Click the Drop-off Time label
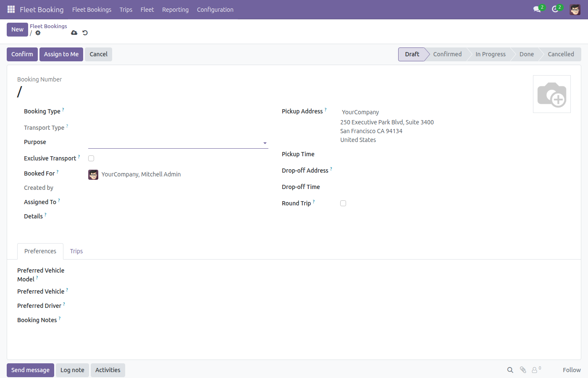The height and width of the screenshot is (378, 588). [x=301, y=187]
